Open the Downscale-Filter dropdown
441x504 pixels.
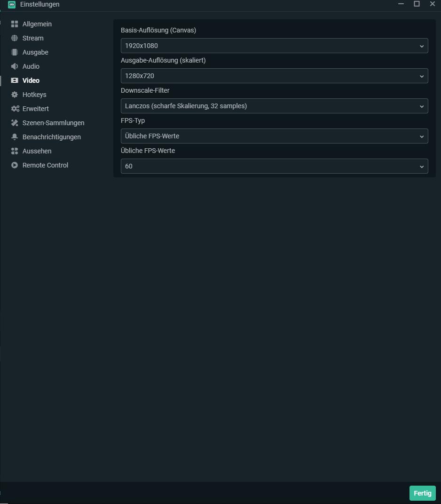[274, 106]
